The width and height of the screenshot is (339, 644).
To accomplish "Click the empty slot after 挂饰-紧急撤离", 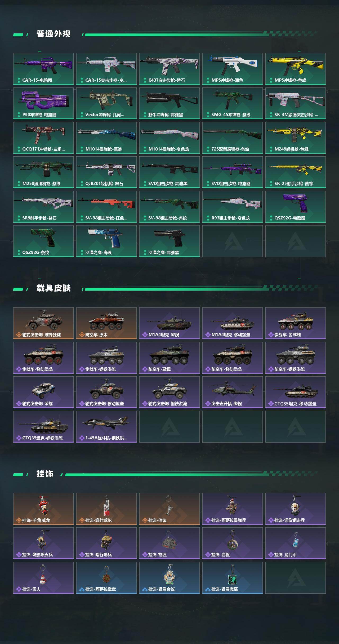I will pyautogui.click(x=296, y=578).
